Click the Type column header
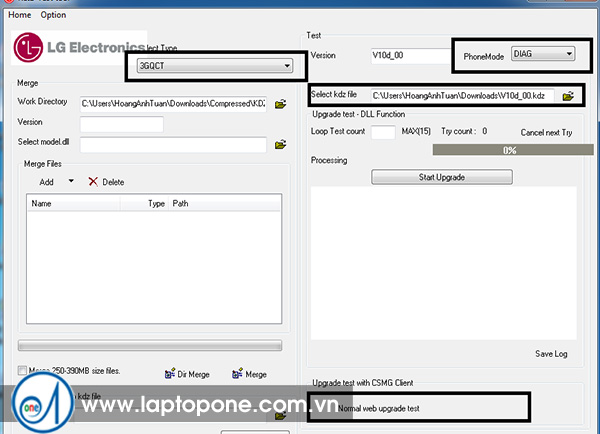 145,204
